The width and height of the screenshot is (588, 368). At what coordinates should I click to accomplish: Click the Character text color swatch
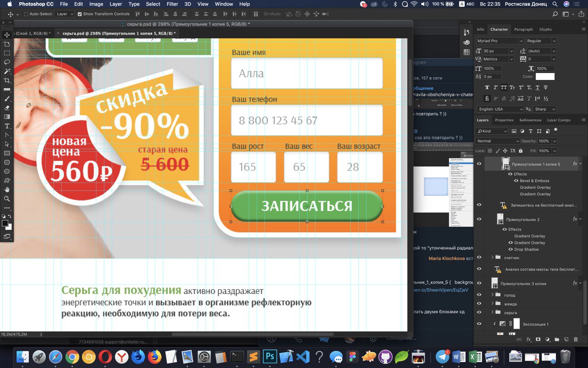point(545,77)
